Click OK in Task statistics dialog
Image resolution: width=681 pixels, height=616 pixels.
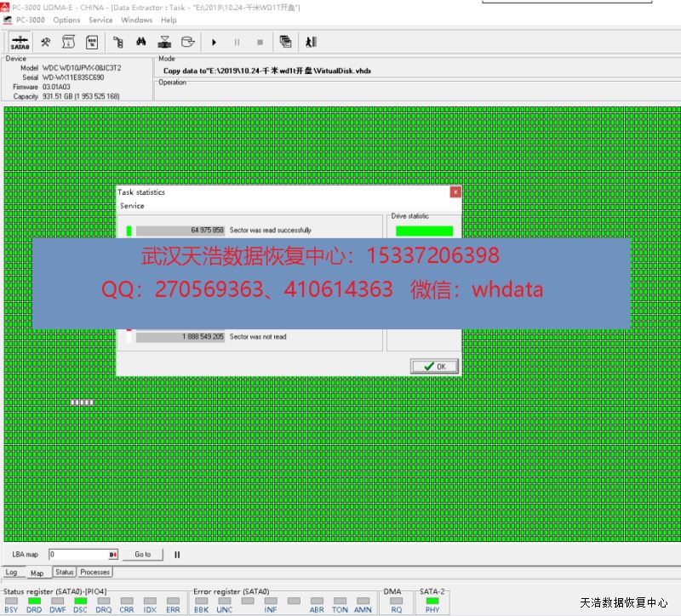point(434,366)
